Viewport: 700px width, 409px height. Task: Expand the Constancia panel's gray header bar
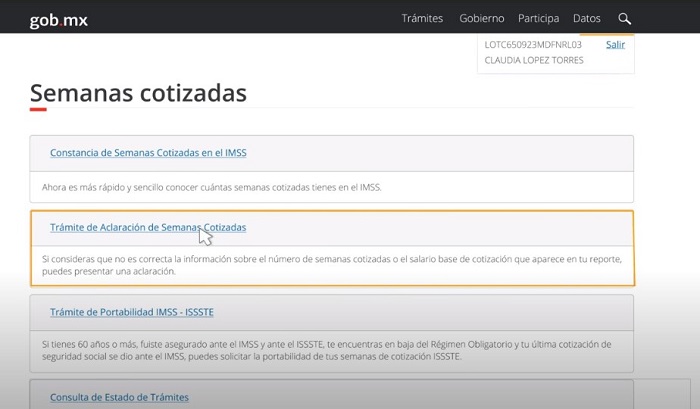(x=450, y=153)
